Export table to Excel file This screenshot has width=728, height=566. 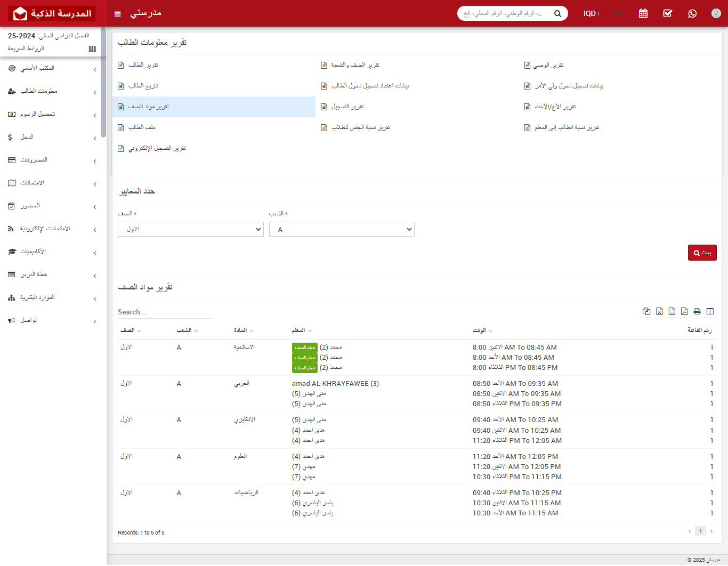click(x=659, y=311)
